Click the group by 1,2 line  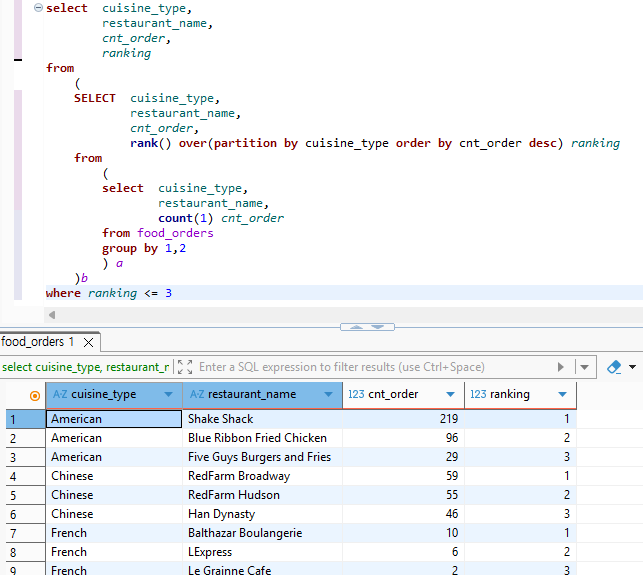click(x=144, y=248)
